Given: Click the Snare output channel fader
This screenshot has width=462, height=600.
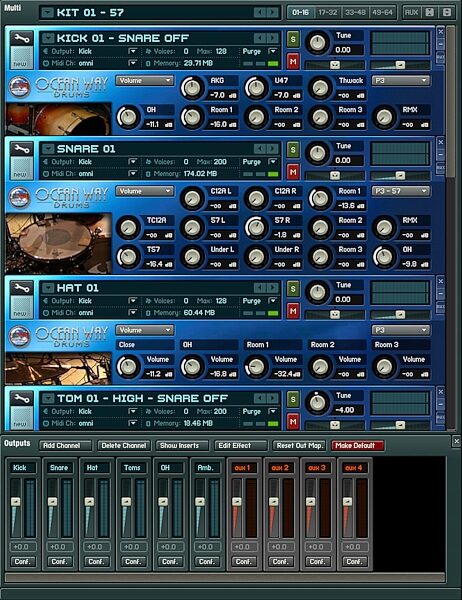Looking at the screenshot, I should (52, 501).
